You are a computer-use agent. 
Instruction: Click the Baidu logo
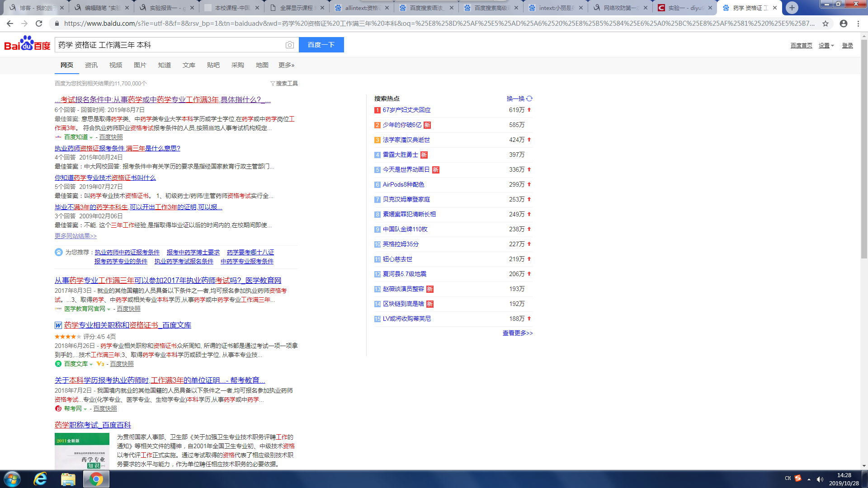(27, 44)
